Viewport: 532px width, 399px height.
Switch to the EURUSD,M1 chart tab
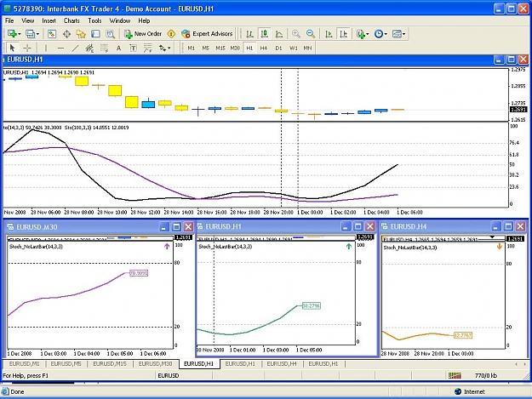[24, 364]
